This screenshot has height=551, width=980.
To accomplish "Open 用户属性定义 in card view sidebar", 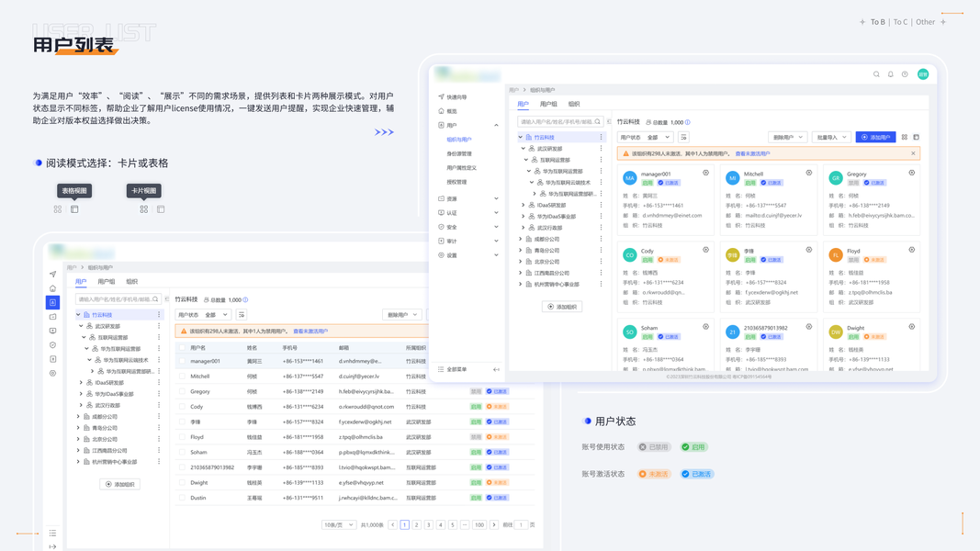I will 462,168.
